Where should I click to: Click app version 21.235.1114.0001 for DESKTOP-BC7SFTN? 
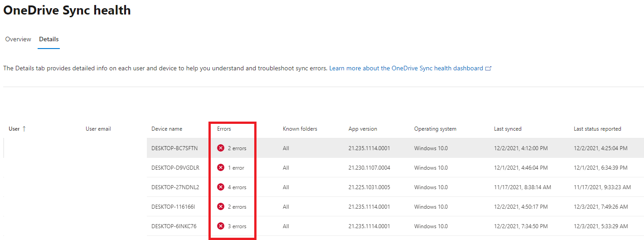click(x=369, y=148)
